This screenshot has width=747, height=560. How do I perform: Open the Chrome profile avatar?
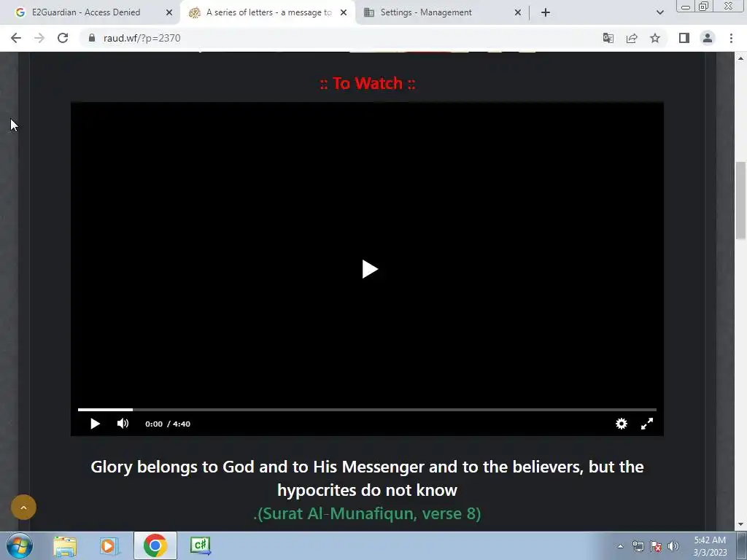708,38
